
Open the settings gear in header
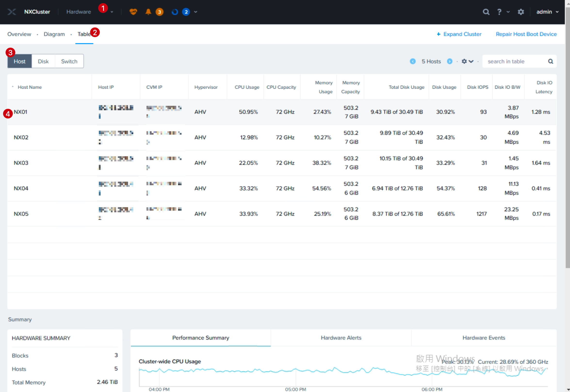521,12
